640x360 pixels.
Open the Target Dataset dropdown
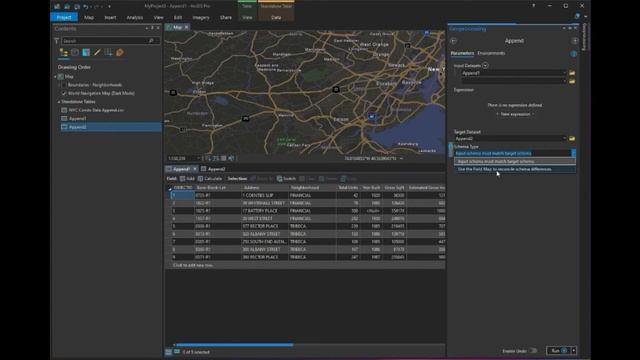[564, 138]
